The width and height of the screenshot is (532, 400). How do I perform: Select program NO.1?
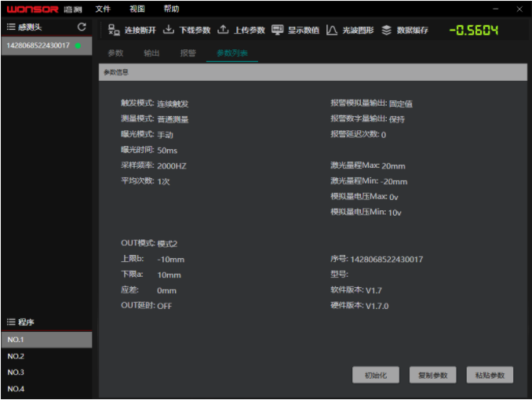46,340
